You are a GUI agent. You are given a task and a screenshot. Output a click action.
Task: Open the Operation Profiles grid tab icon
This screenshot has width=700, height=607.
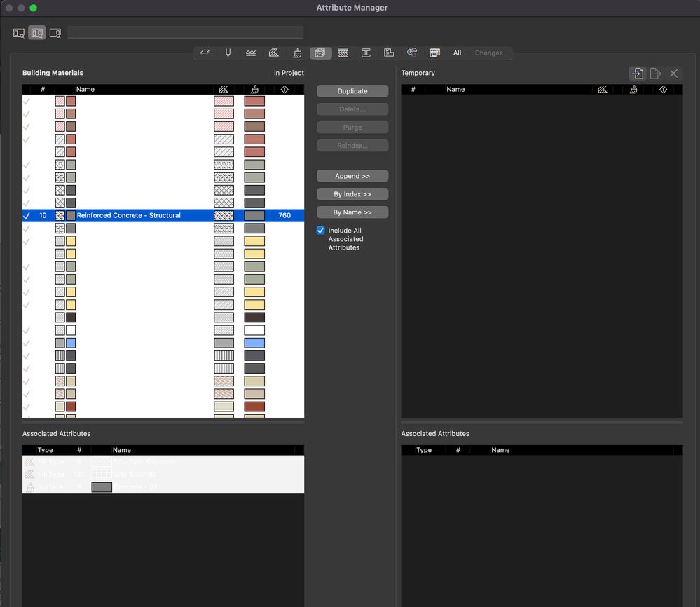pos(435,53)
